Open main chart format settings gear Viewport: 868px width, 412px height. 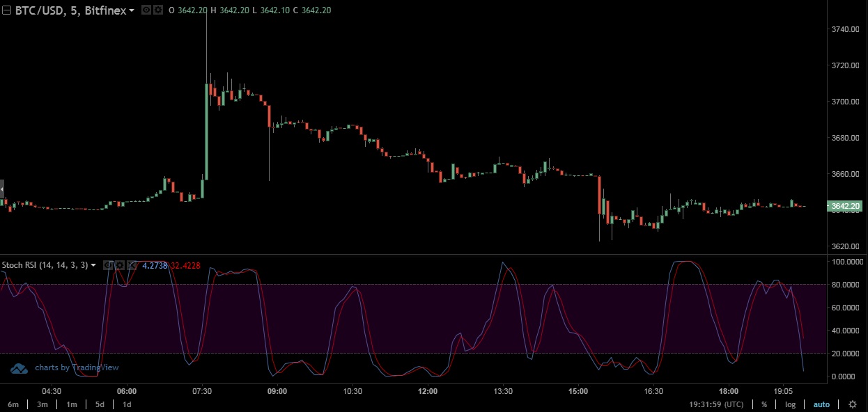(x=158, y=10)
